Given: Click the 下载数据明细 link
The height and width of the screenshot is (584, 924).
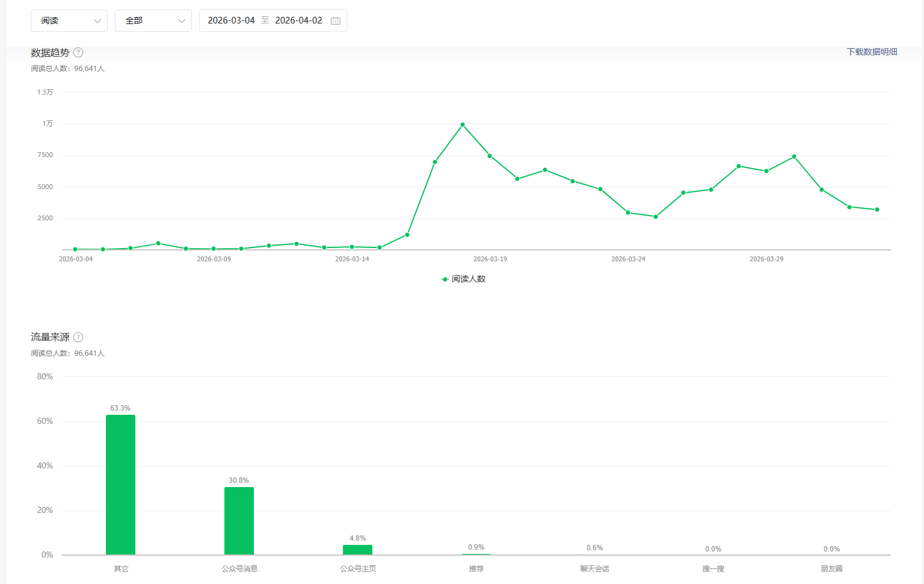Looking at the screenshot, I should tap(872, 52).
